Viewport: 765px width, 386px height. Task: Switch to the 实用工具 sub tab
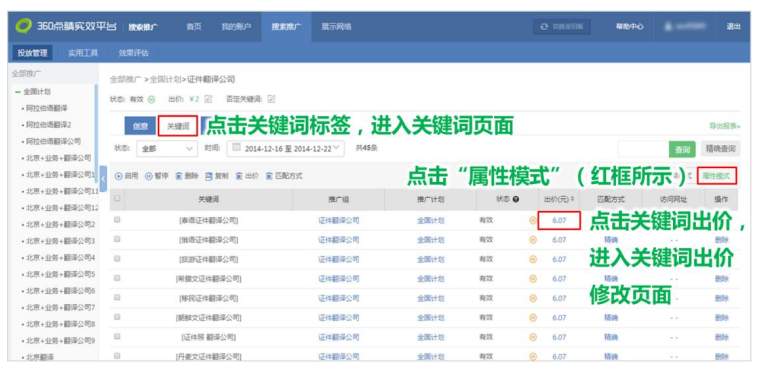83,53
